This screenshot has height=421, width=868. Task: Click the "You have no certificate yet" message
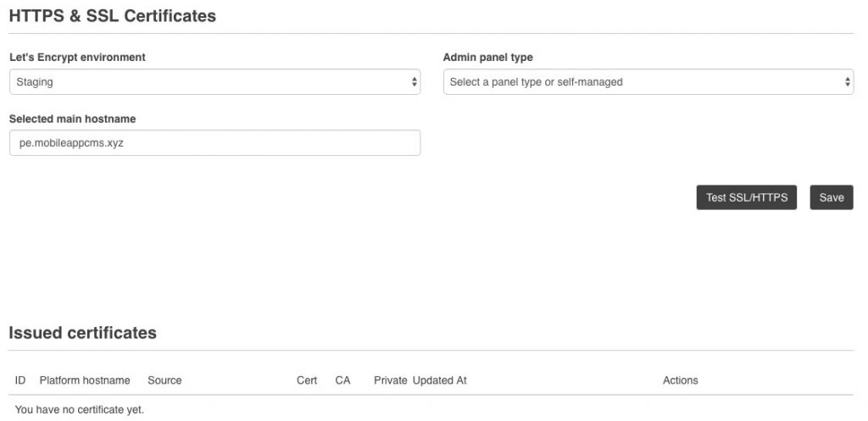click(x=79, y=409)
